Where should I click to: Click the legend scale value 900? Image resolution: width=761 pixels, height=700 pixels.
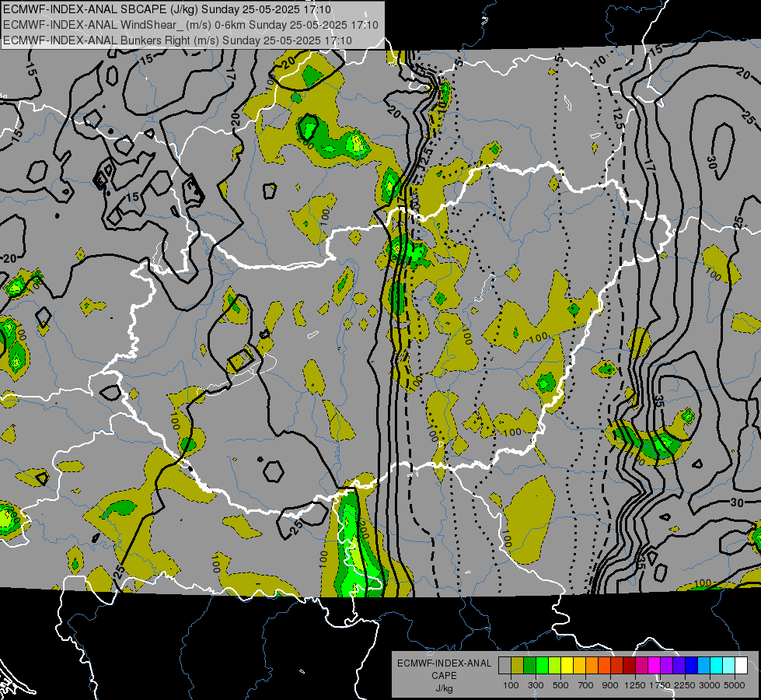610,685
